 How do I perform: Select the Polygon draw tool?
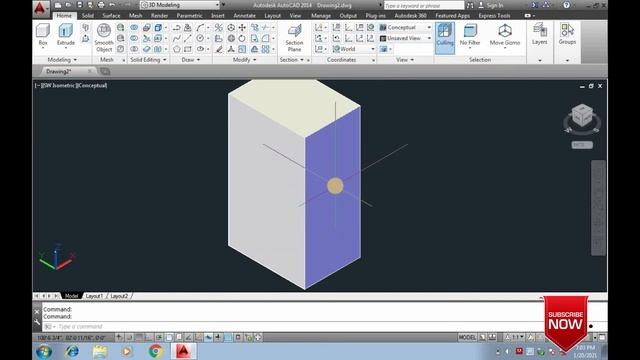176,49
